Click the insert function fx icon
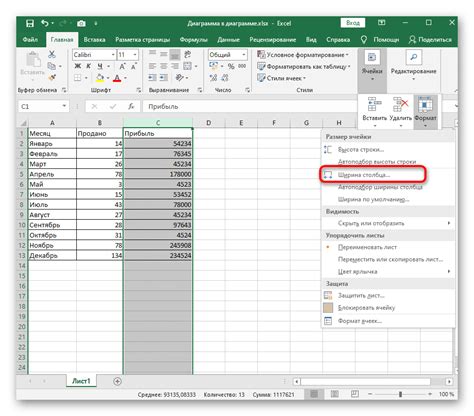This screenshot has height=416, width=474. pos(131,106)
